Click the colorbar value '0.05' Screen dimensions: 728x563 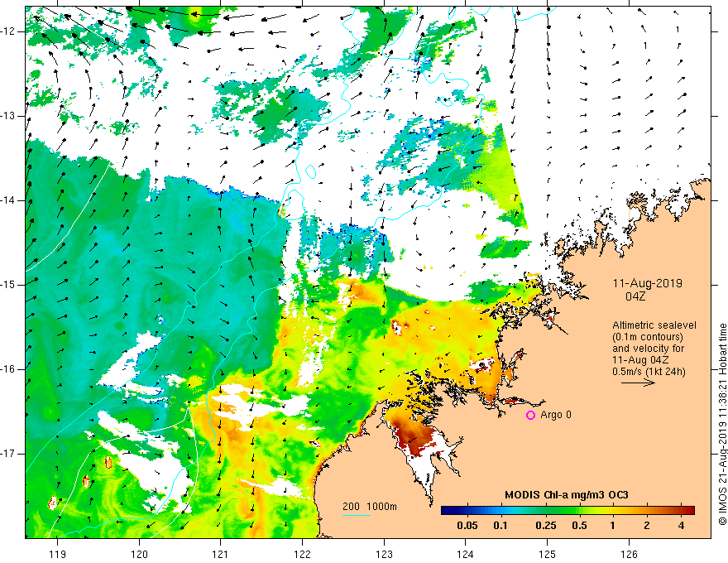467,526
